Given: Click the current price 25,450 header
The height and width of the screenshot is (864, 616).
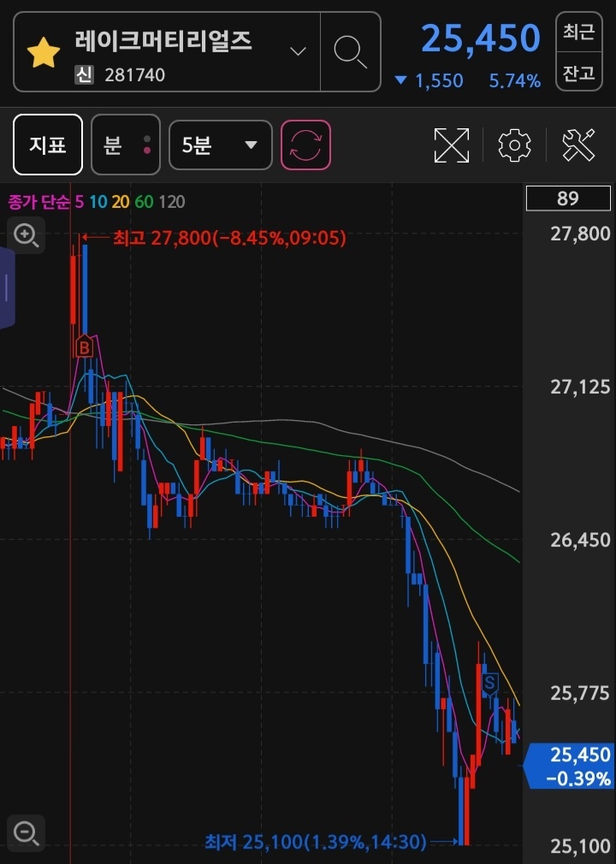Looking at the screenshot, I should coord(481,38).
